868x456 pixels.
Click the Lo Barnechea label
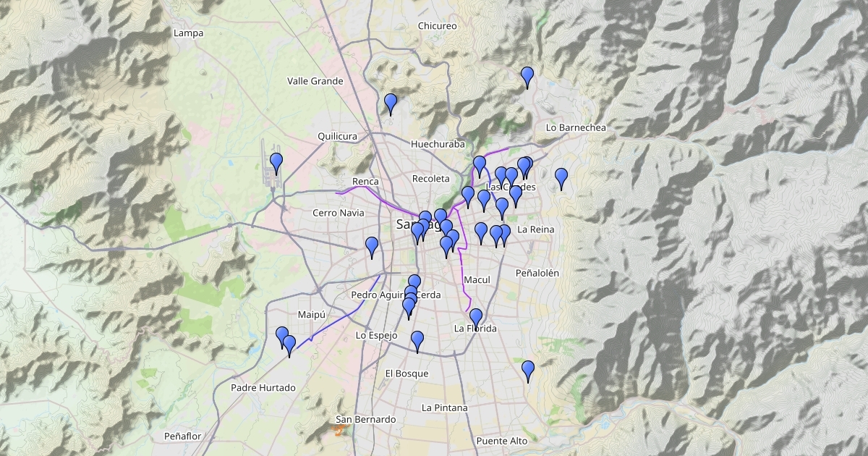(x=576, y=127)
